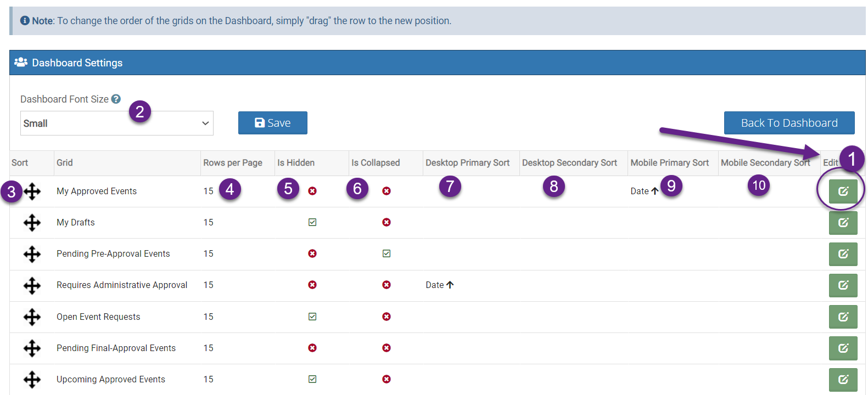This screenshot has height=395, width=868.
Task: Click the Desktop Primary Sort column header
Action: [x=467, y=163]
